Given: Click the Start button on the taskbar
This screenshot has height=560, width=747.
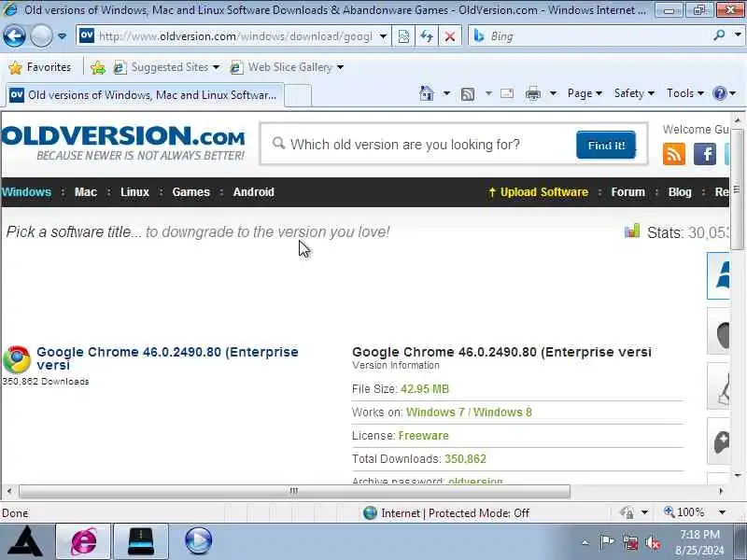Looking at the screenshot, I should 25,541.
